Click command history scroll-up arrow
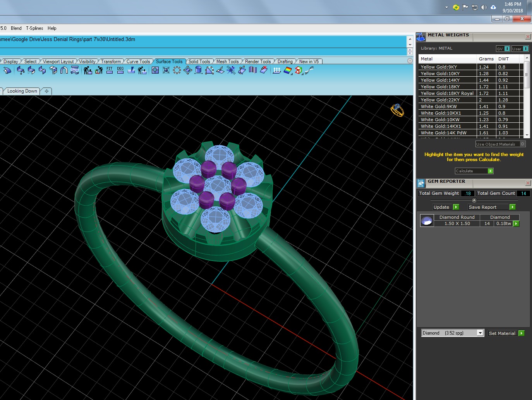532x400 pixels. (410, 39)
